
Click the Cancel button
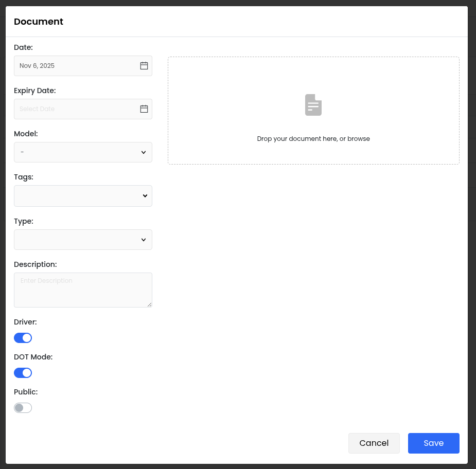[374, 443]
